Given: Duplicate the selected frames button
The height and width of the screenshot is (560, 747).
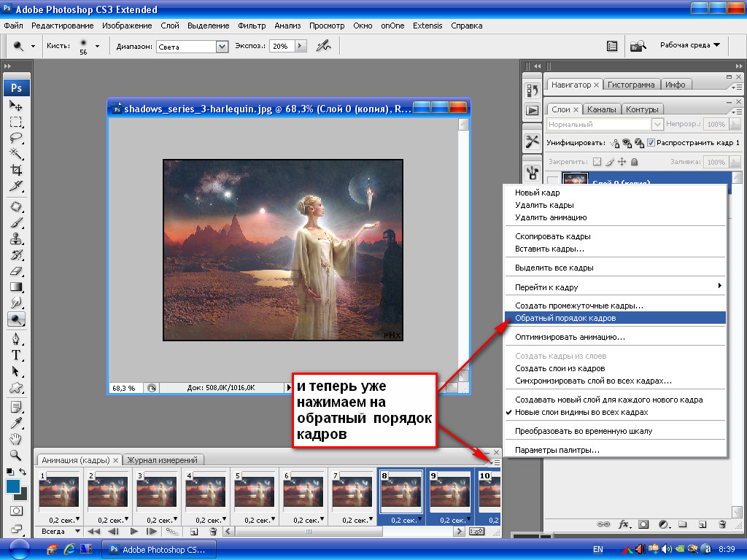Looking at the screenshot, I should pyautogui.click(x=194, y=532).
